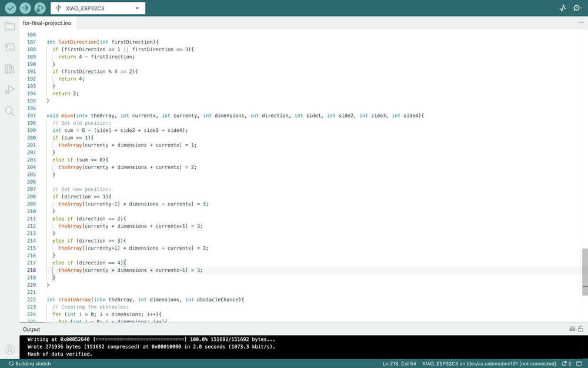This screenshot has width=588, height=368.
Task: Open the editor tab three-dots menu
Action: click(x=581, y=23)
